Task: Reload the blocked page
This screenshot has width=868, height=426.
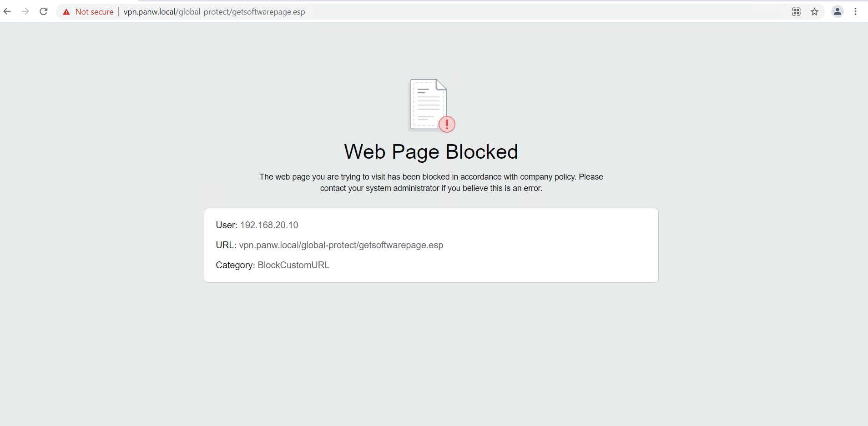Action: tap(44, 11)
